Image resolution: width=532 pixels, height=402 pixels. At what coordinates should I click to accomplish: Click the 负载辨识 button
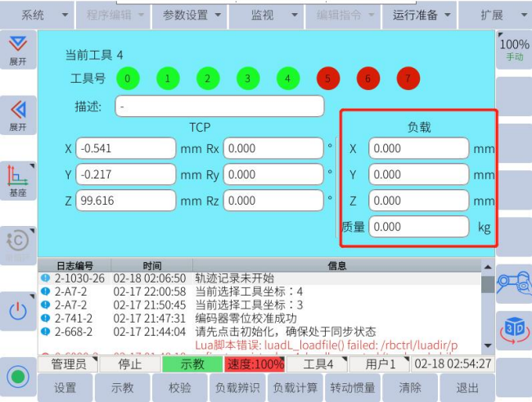click(x=238, y=388)
